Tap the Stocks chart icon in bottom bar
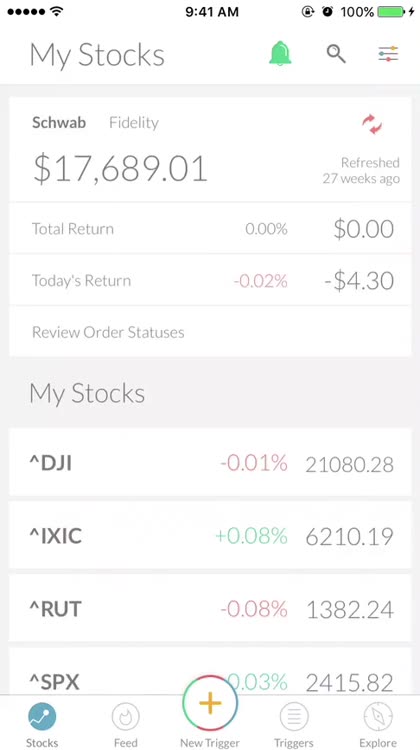The height and width of the screenshot is (750, 420). point(42,717)
